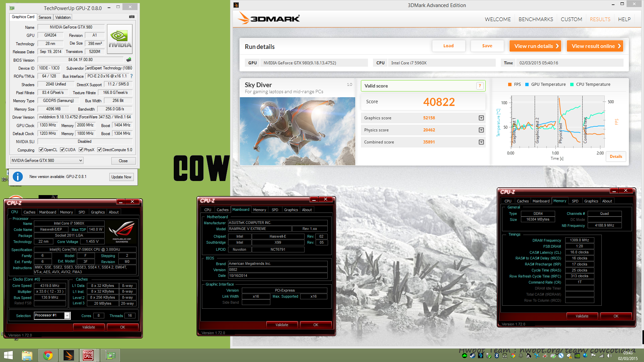Viewport: 644px width, 362px height.
Task: Toggle the CUDA checkbox
Action: [x=62, y=150]
